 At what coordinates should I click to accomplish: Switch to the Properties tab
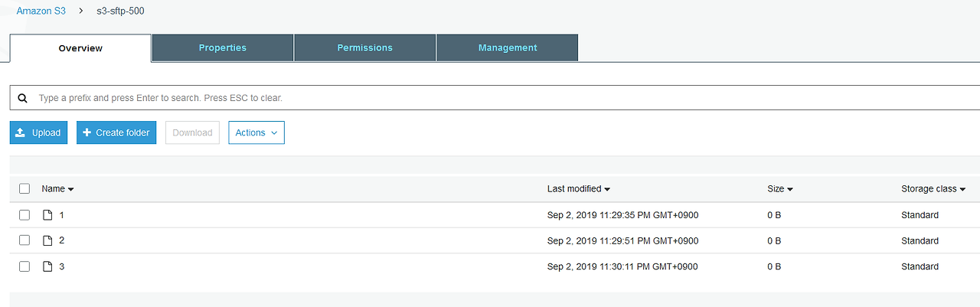(223, 47)
